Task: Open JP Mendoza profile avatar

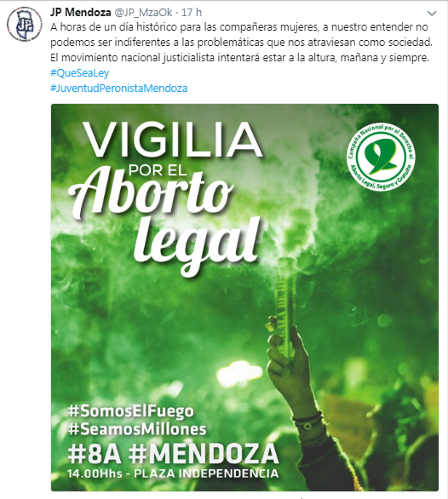Action: click(x=24, y=24)
